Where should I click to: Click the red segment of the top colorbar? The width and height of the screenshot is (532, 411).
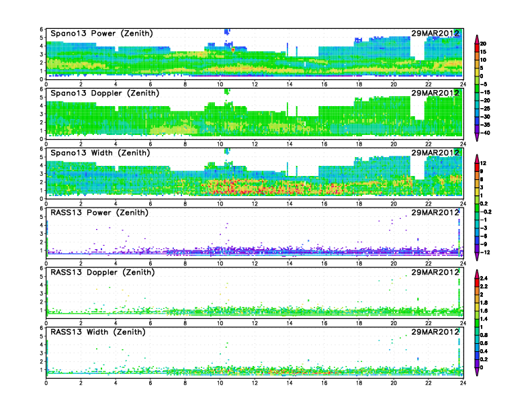click(x=477, y=48)
